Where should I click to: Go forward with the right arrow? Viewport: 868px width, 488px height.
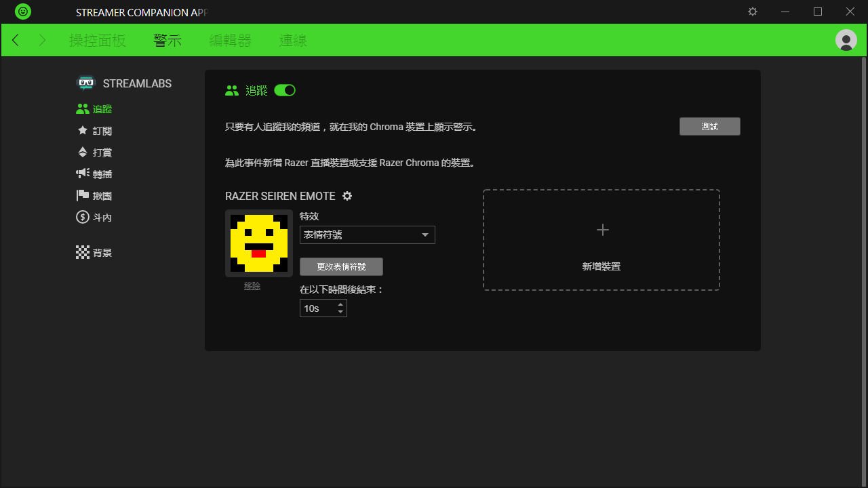point(42,40)
